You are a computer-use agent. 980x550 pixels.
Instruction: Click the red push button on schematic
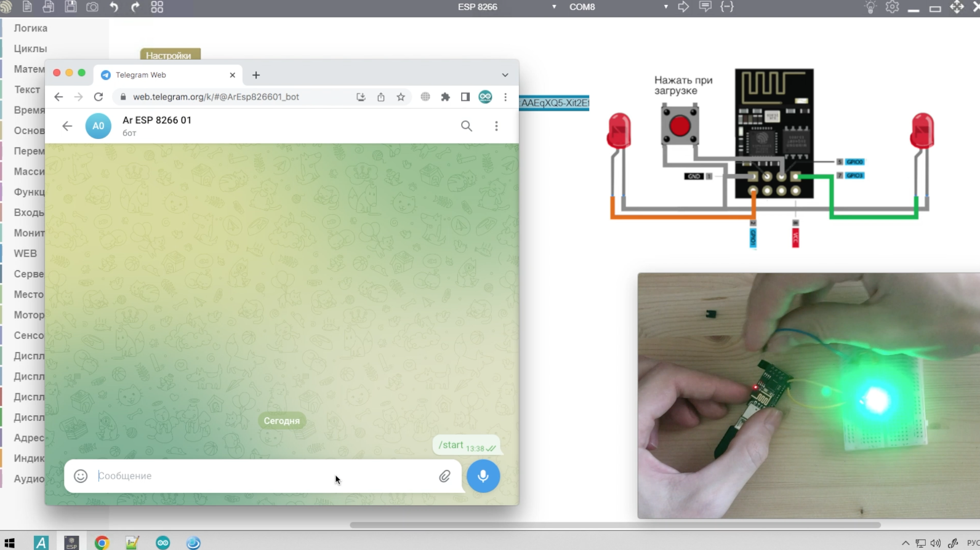pyautogui.click(x=680, y=126)
